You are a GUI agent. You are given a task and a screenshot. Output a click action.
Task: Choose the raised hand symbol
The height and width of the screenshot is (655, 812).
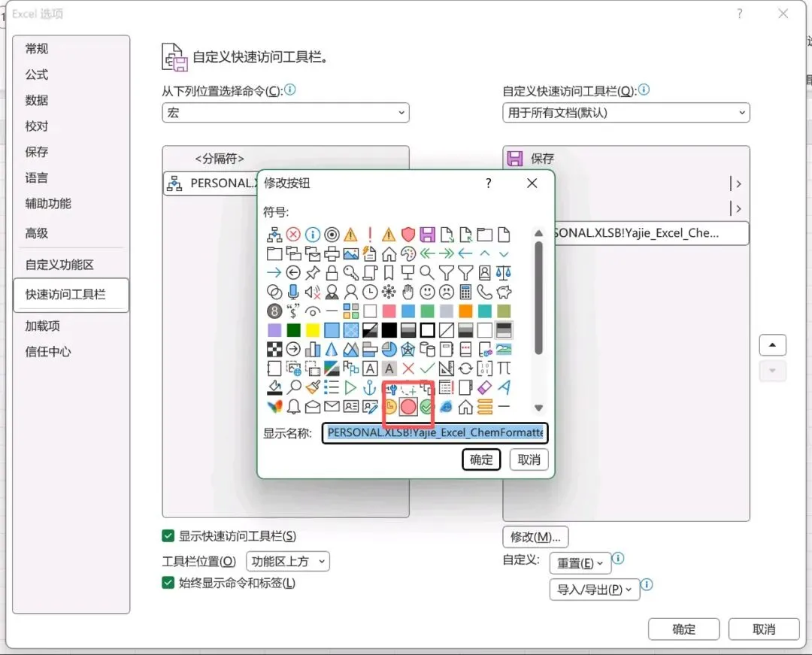(x=408, y=292)
